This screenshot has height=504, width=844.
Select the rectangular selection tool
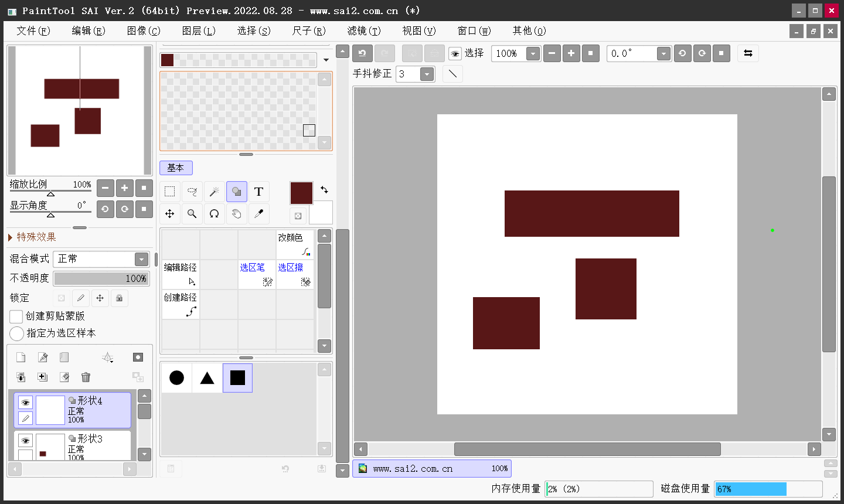(169, 192)
